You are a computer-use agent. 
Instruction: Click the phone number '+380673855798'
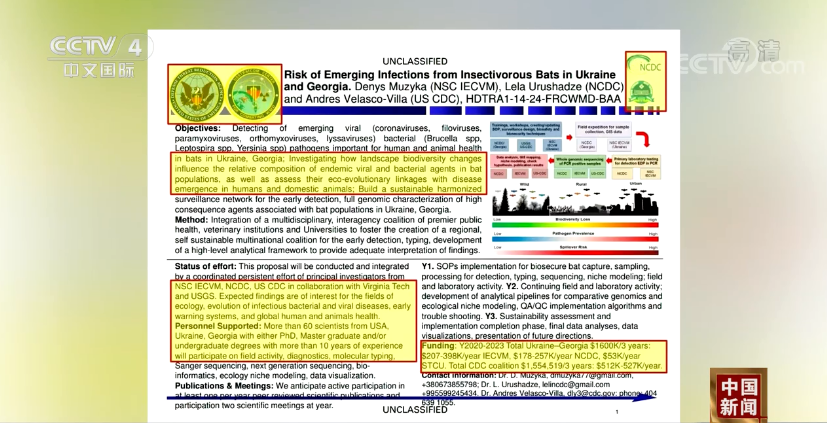point(450,384)
